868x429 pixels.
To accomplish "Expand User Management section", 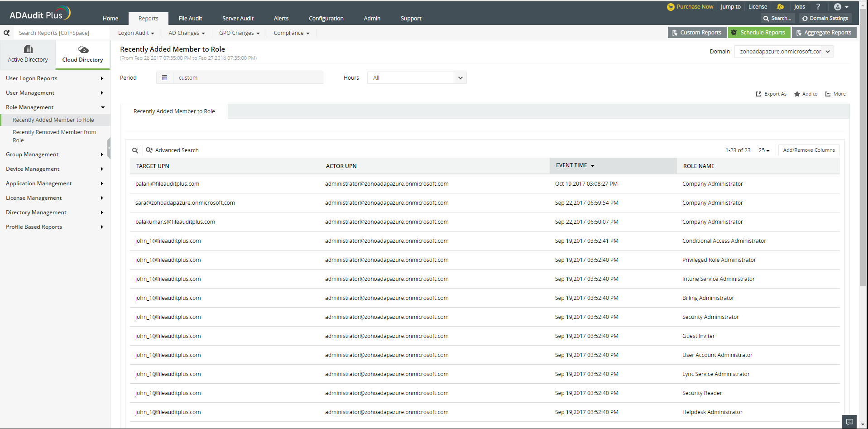I will (x=55, y=93).
